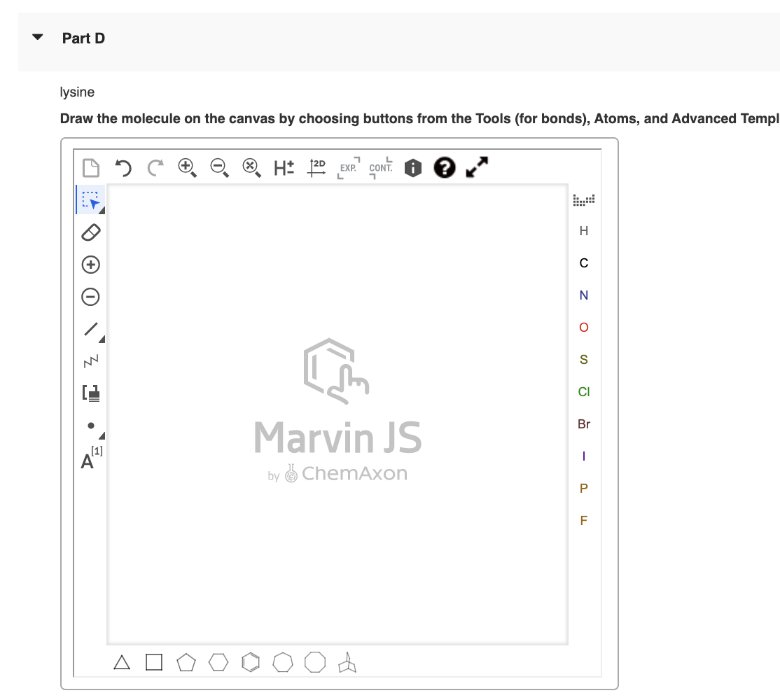
Task: Expand abbreviated groups with EXP button
Action: coord(348,167)
